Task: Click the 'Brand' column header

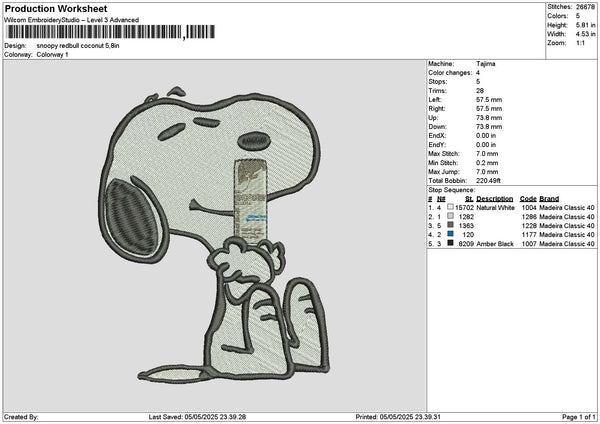Action: [x=549, y=199]
